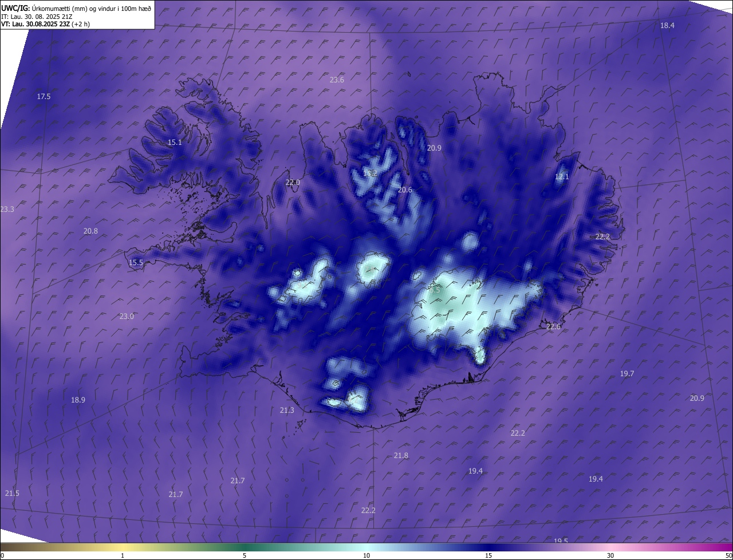Click the 12.1 value on the map
The width and height of the screenshot is (733, 560).
(x=562, y=177)
